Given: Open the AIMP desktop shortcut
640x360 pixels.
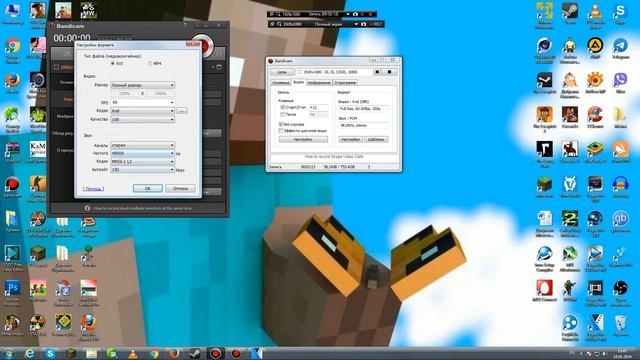Looking at the screenshot, I should pyautogui.click(x=595, y=47).
